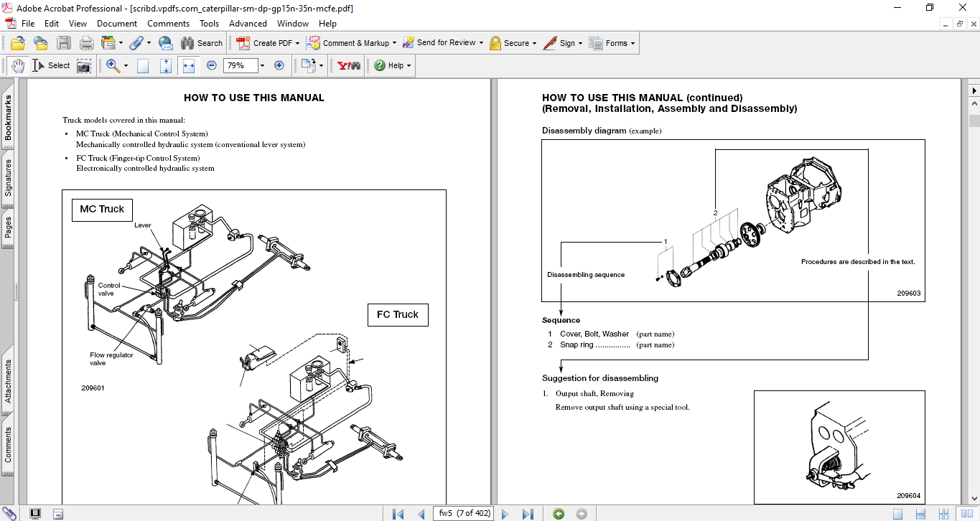Click the Open folder icon
980x521 pixels.
[17, 43]
